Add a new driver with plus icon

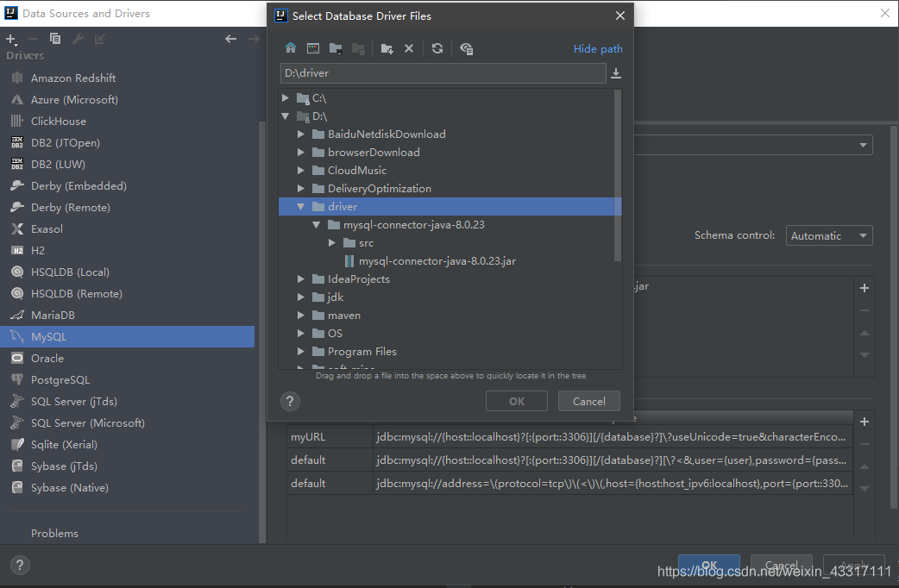coord(11,39)
